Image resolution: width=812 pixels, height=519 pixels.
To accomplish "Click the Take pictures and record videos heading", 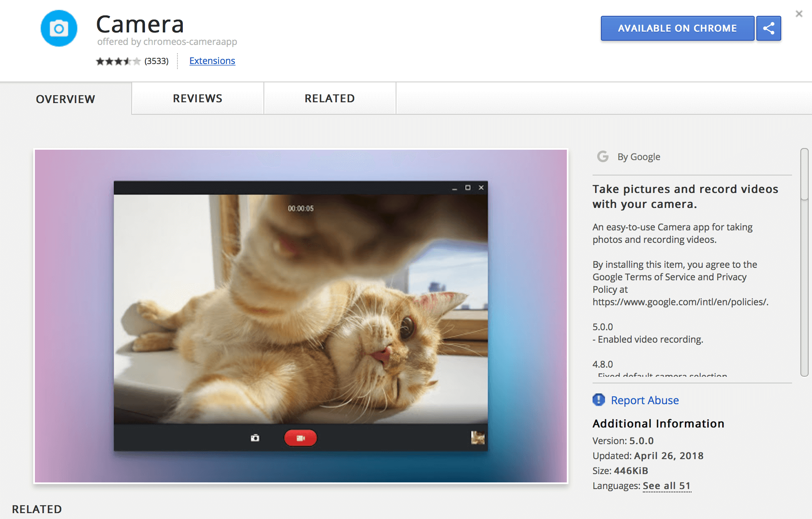I will click(x=685, y=196).
